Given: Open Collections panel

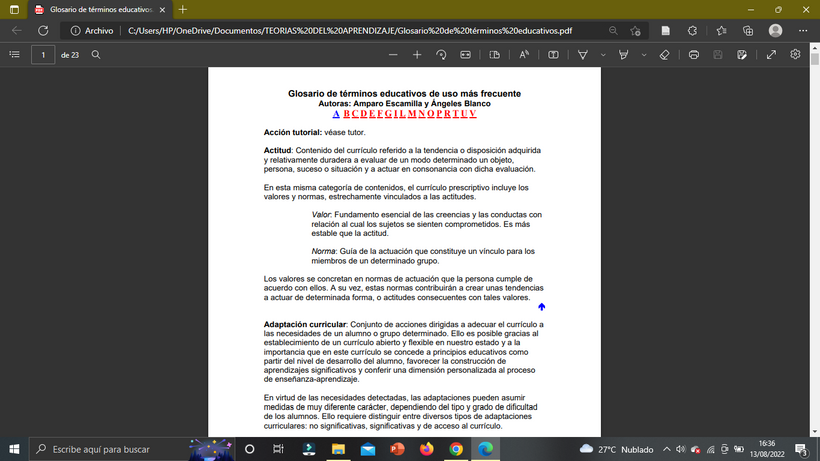Looking at the screenshot, I should [x=748, y=31].
